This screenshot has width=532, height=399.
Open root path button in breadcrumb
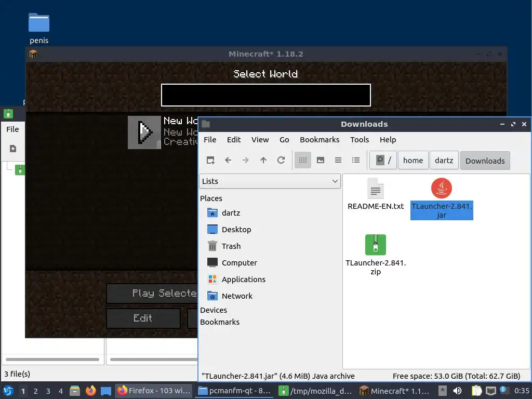[x=383, y=160]
